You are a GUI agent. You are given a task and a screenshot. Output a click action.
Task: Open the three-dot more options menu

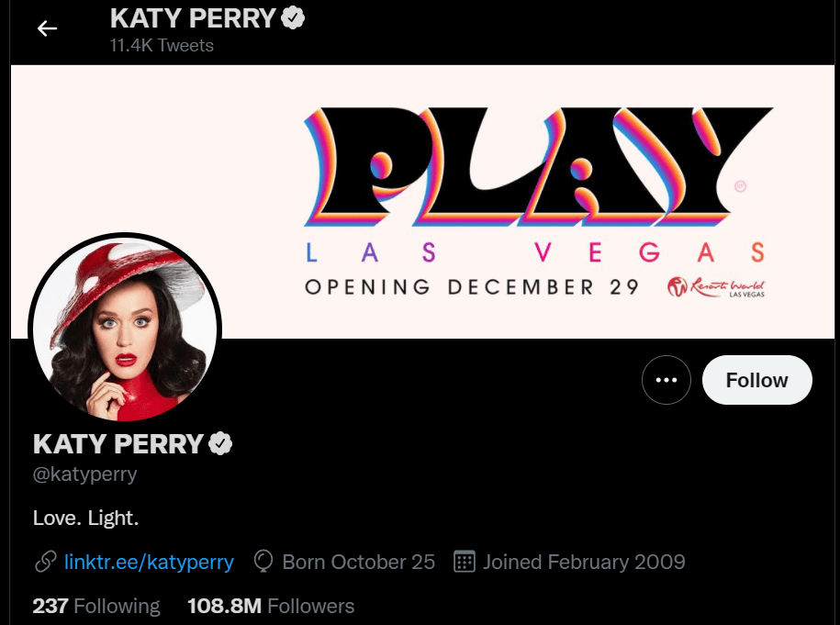pos(666,380)
